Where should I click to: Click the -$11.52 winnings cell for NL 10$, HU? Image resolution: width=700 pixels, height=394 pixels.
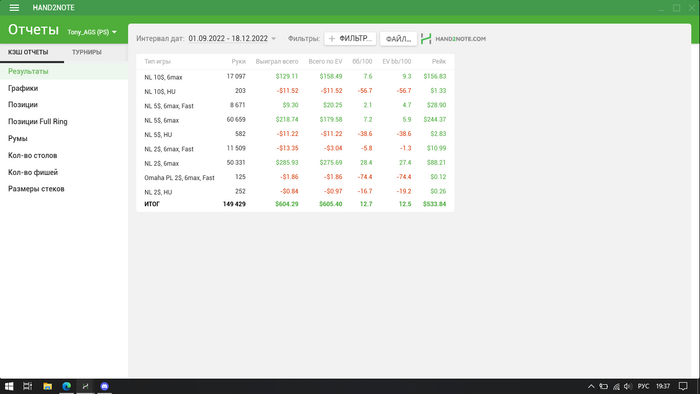pos(287,91)
